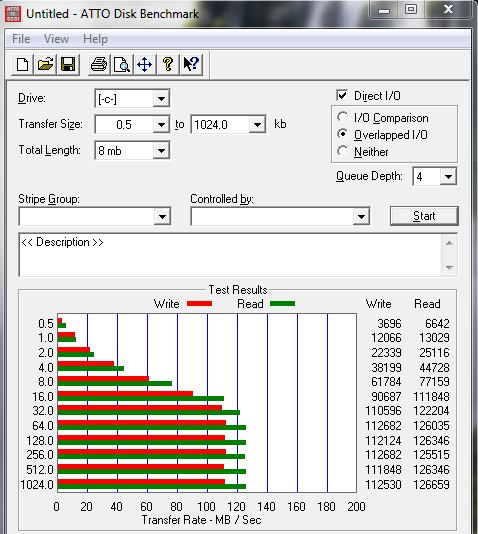Click the New document toolbar icon
Image resolution: width=478 pixels, height=534 pixels.
22,64
